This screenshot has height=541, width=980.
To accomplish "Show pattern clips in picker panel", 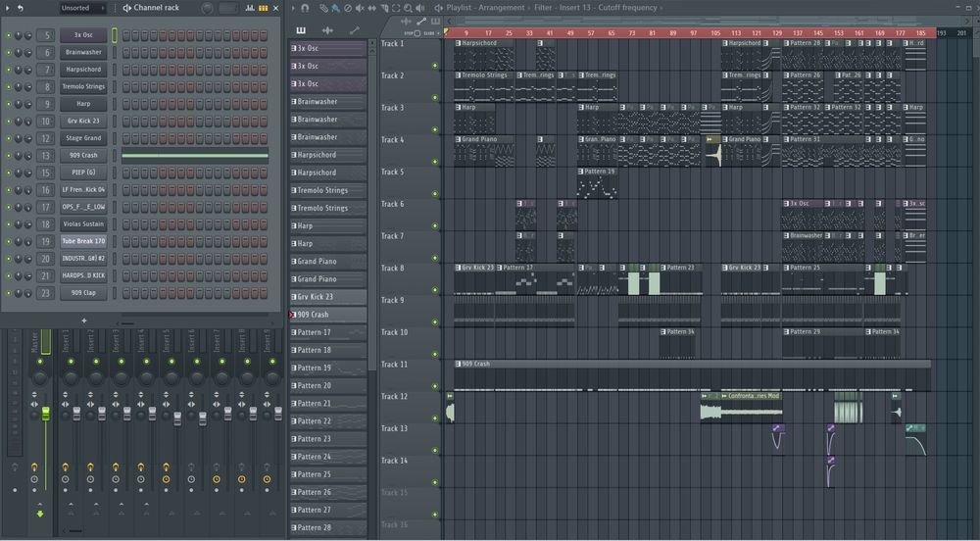I will [301, 30].
